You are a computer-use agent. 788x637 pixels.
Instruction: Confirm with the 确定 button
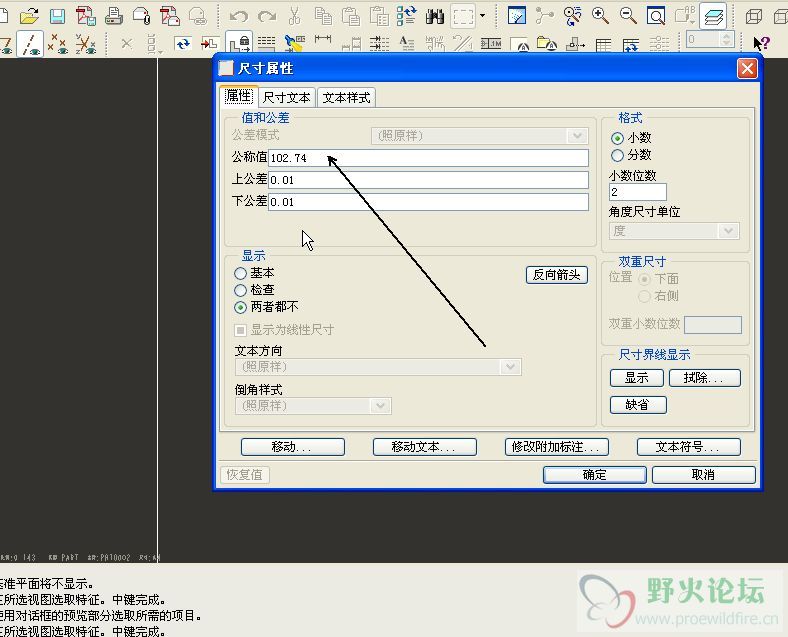pos(595,475)
